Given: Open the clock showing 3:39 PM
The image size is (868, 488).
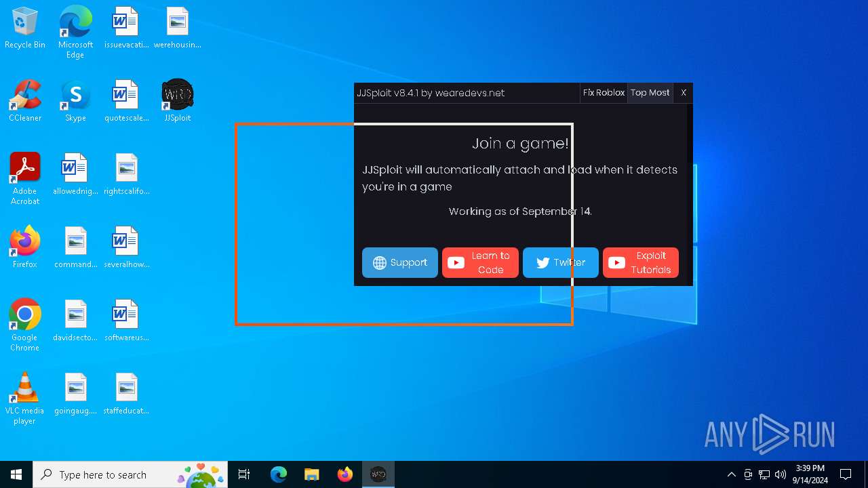Looking at the screenshot, I should [810, 474].
